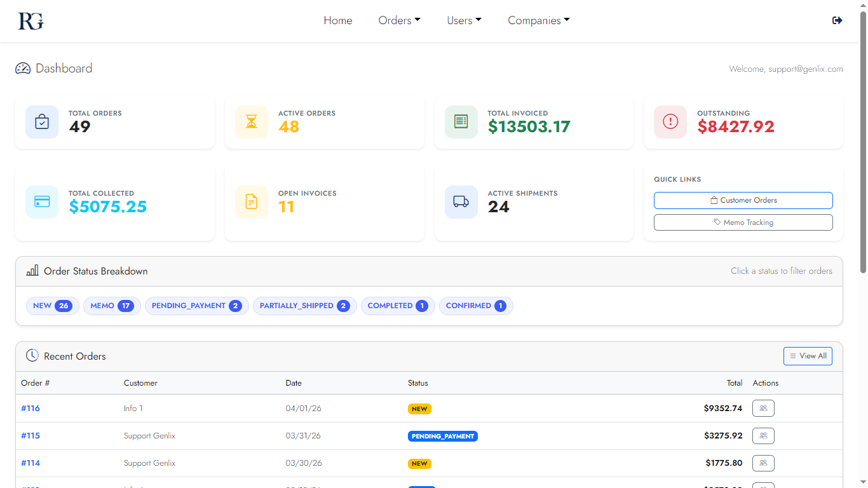Click the actions icon for order #116
The width and height of the screenshot is (868, 488).
pyautogui.click(x=763, y=408)
